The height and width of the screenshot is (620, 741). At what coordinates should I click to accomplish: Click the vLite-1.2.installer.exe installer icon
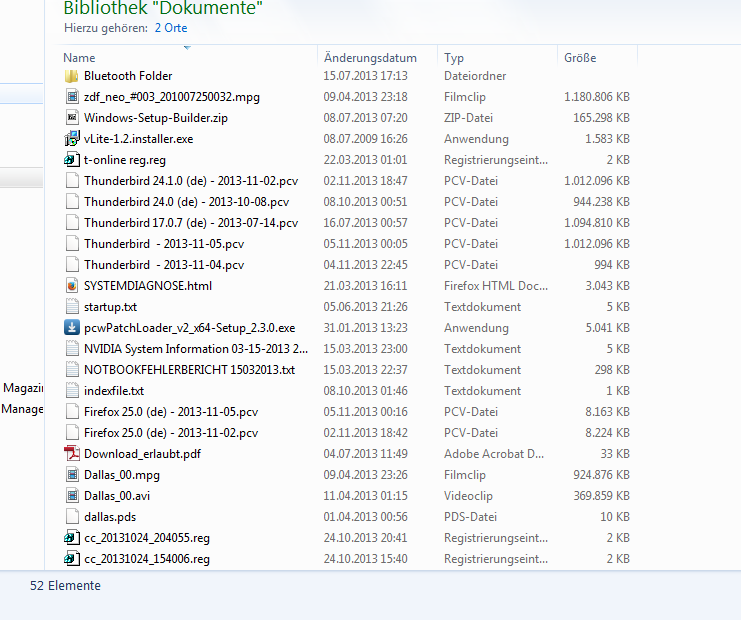[x=72, y=138]
